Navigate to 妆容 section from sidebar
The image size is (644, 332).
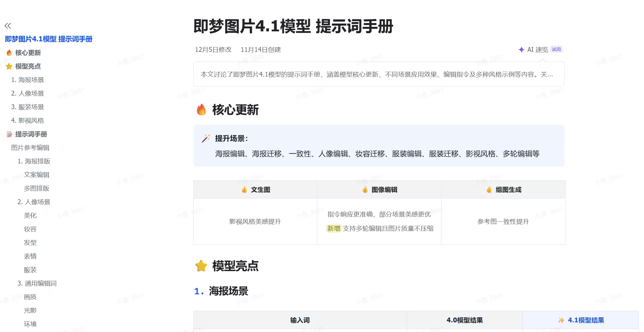coord(30,229)
